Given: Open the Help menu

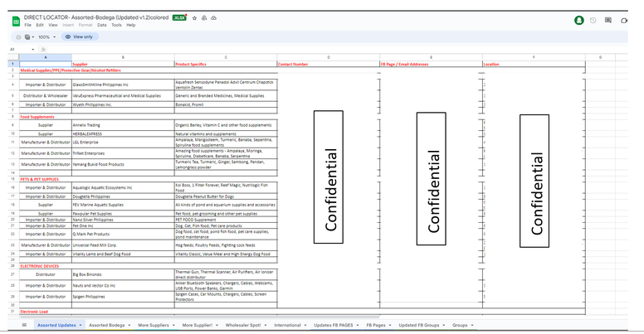Looking at the screenshot, I should click(130, 25).
